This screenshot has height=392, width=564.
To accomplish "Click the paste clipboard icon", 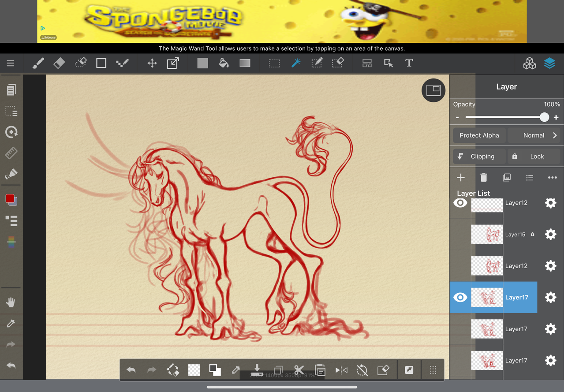I will 320,370.
